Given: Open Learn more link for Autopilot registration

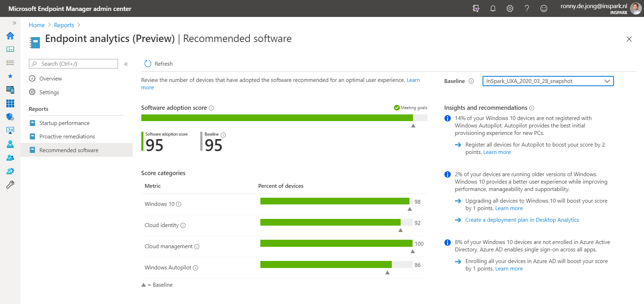Looking at the screenshot, I should pos(497,152).
